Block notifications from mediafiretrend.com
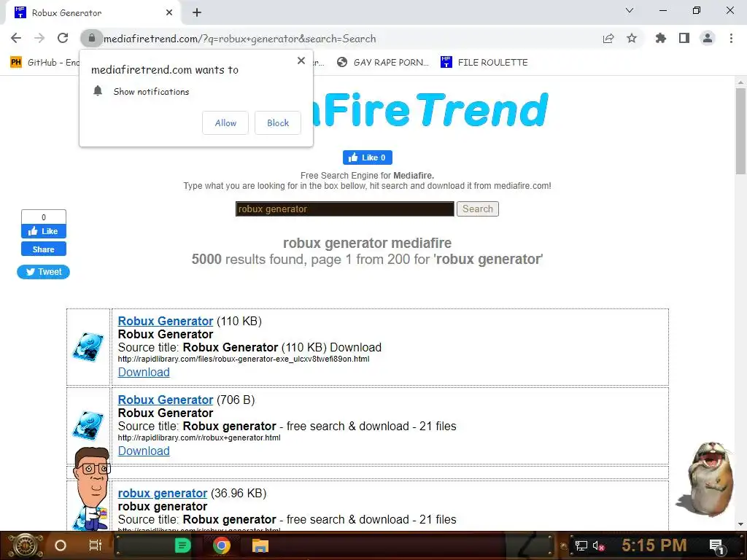 (278, 122)
